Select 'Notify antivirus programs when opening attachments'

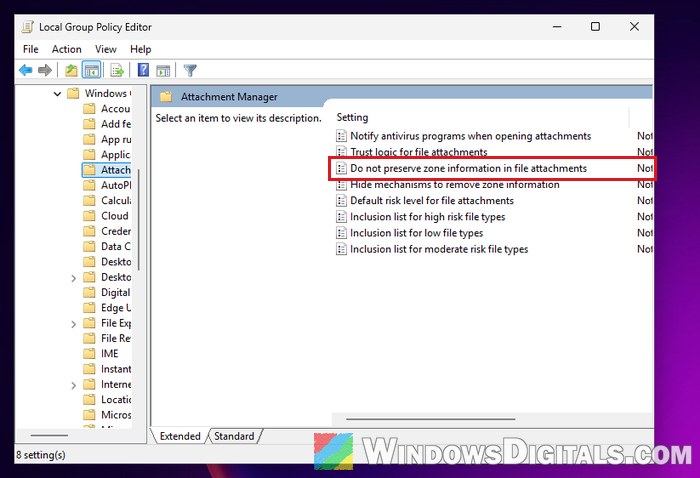pyautogui.click(x=471, y=136)
